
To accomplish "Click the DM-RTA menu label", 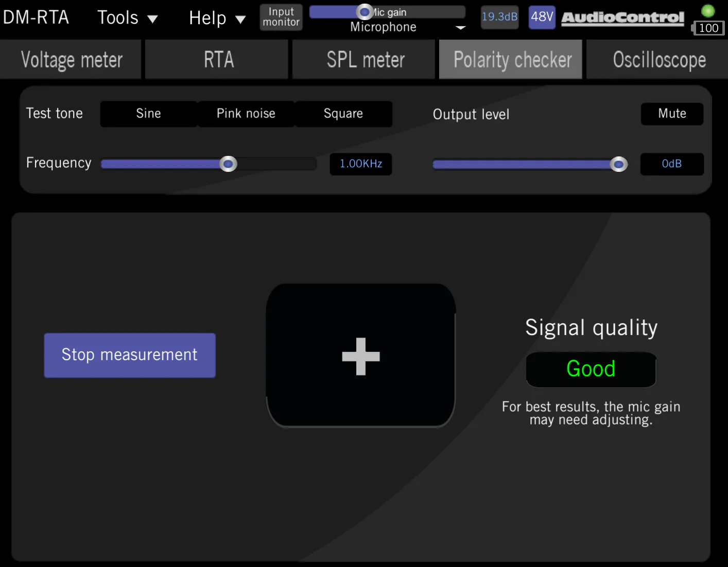I will tap(36, 17).
